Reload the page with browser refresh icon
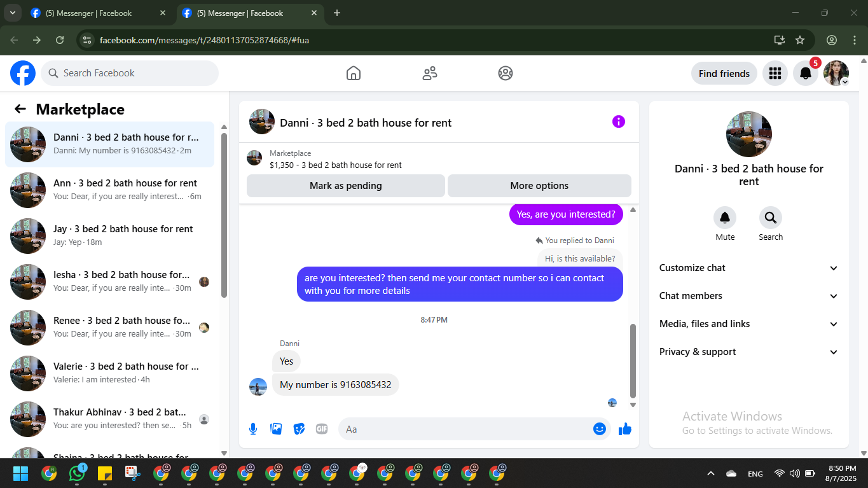868x488 pixels. point(60,40)
